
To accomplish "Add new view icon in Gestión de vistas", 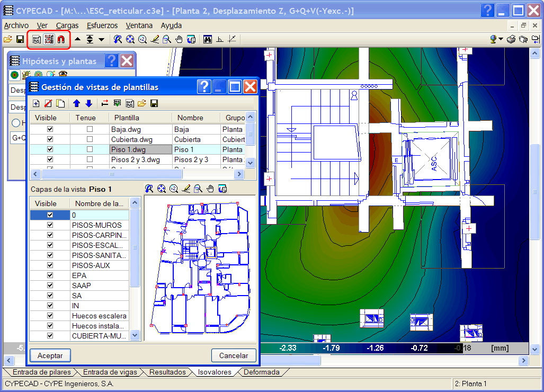I will click(36, 103).
